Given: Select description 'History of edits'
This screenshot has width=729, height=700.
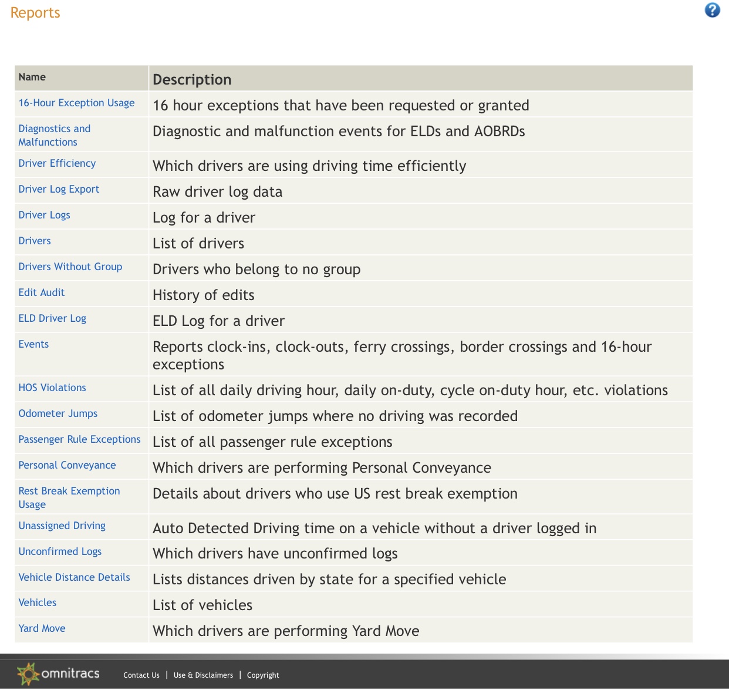Looking at the screenshot, I should pos(204,295).
